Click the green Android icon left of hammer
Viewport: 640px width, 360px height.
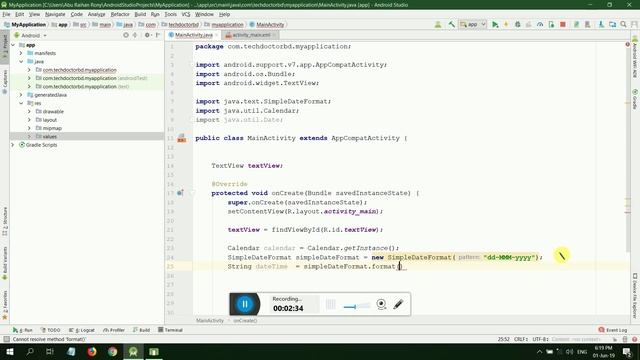(438, 24)
